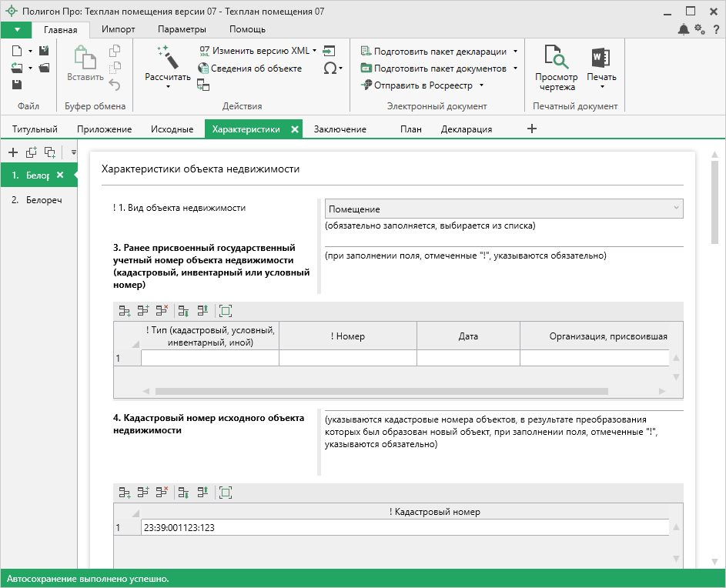This screenshot has height=588, width=726.
Task: Click the Сведения об объекте globe icon
Action: tap(204, 68)
